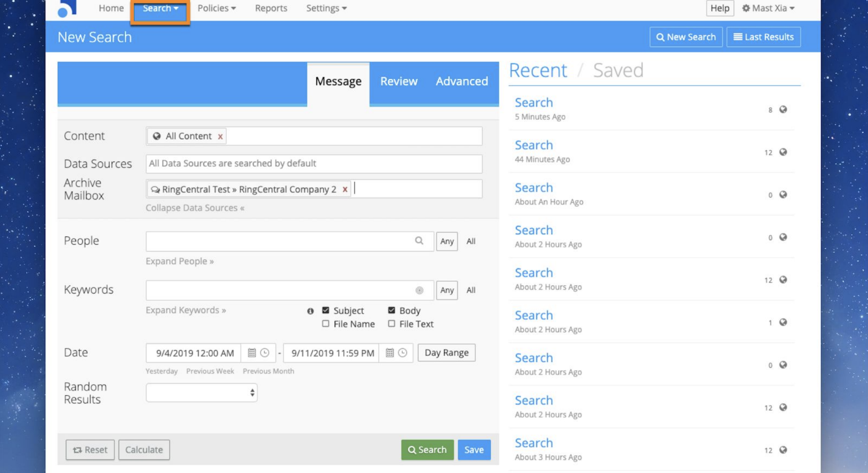This screenshot has width=868, height=473.
Task: Switch to Advanced tab
Action: pyautogui.click(x=462, y=81)
